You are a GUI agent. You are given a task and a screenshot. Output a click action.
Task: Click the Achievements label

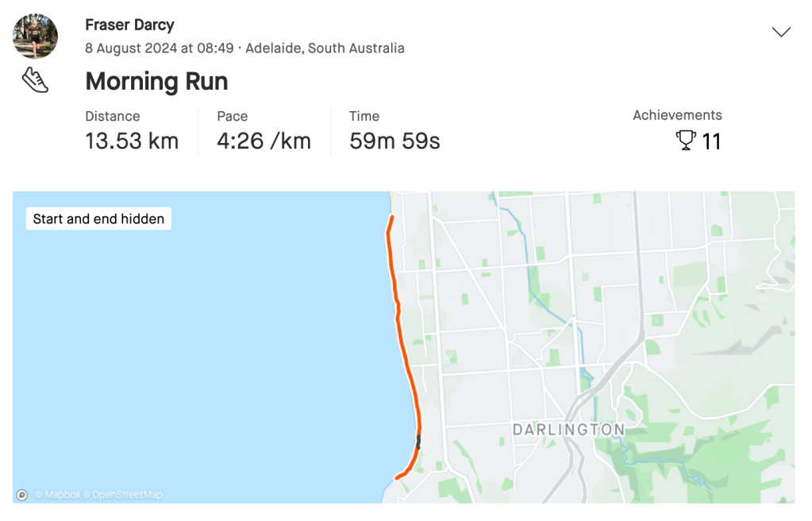click(x=677, y=115)
